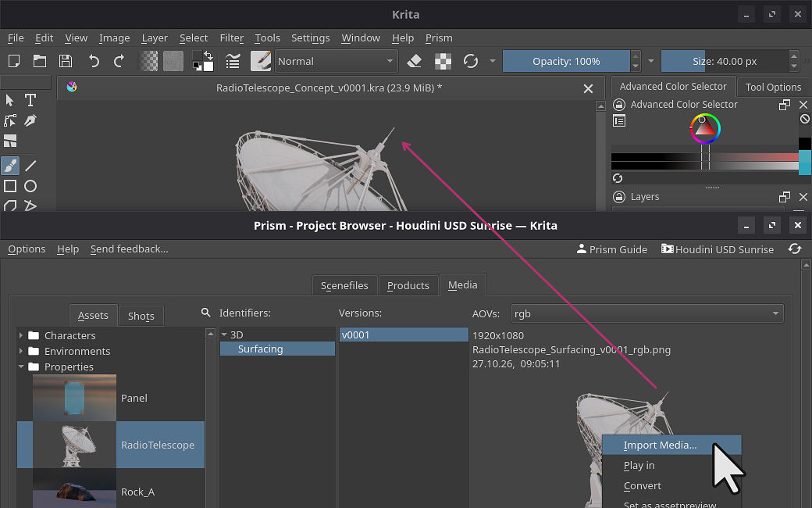This screenshot has width=812, height=508.
Task: Open the brush preset chooser
Action: click(x=261, y=61)
